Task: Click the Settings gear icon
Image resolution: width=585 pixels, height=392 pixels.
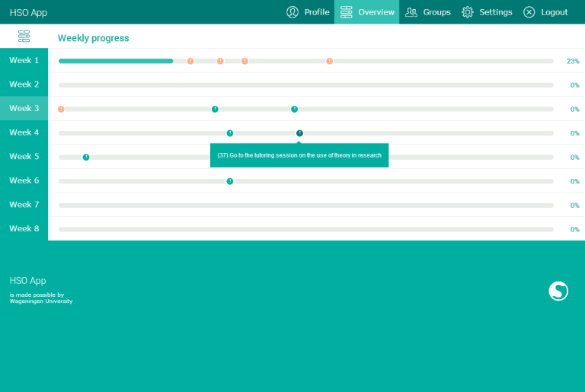Action: (468, 12)
